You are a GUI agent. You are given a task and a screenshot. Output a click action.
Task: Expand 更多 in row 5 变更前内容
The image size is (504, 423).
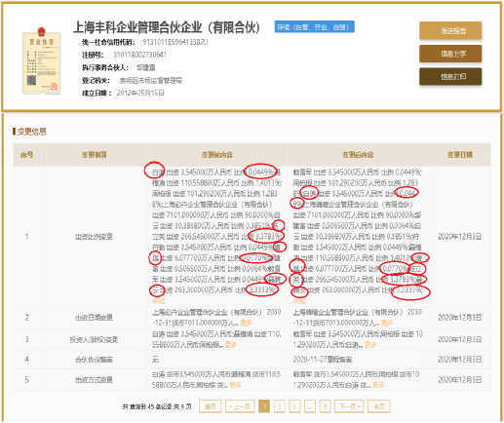235,385
